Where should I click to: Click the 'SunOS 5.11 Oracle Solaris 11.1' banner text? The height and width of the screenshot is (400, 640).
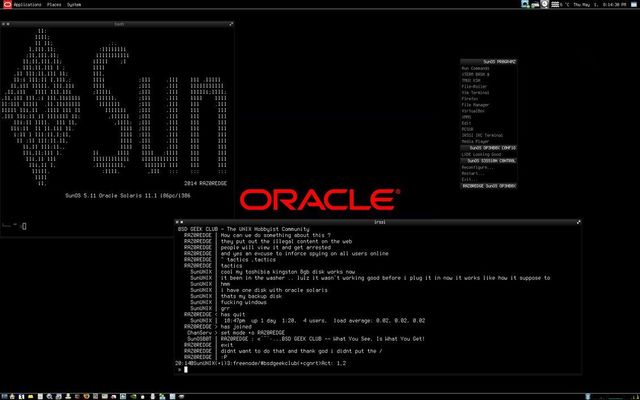point(128,196)
